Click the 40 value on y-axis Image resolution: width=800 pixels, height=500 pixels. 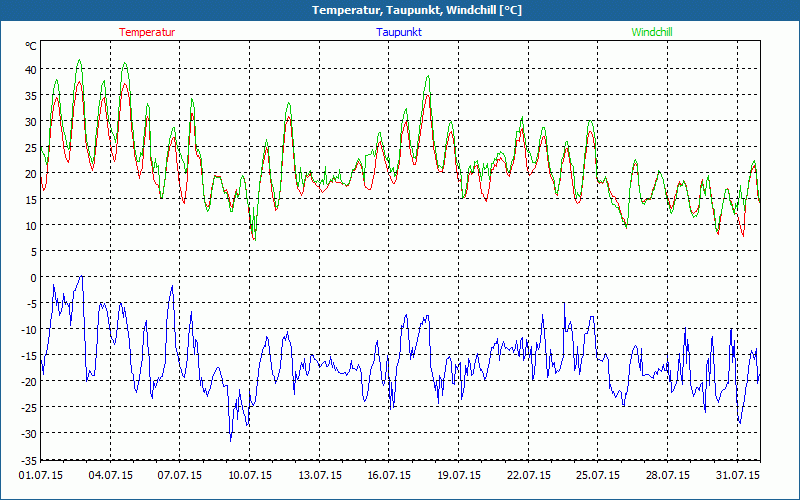tap(31, 69)
